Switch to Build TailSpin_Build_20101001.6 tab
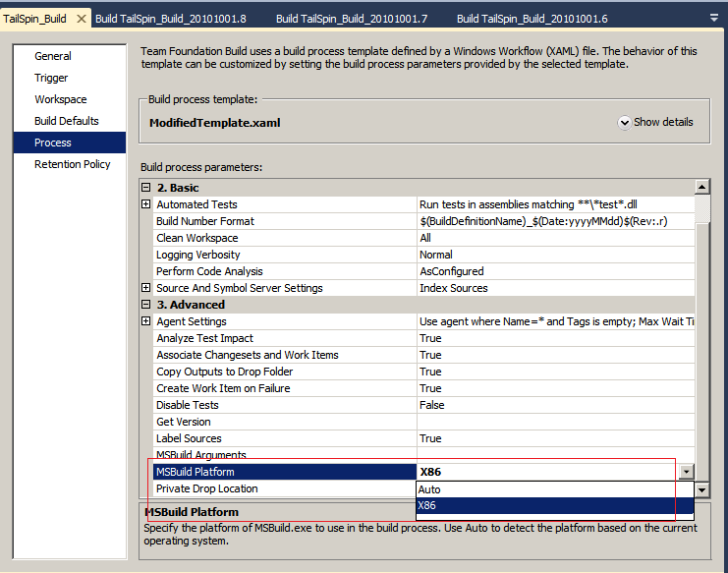 pos(532,19)
